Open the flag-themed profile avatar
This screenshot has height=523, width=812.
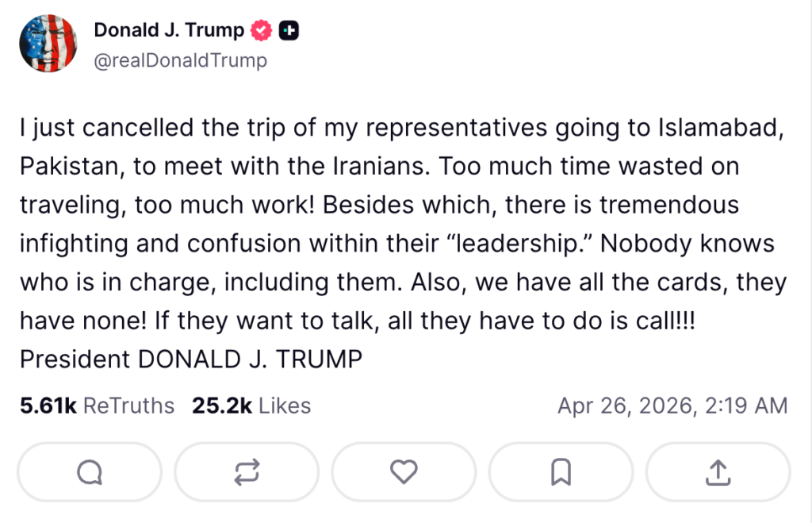click(48, 44)
